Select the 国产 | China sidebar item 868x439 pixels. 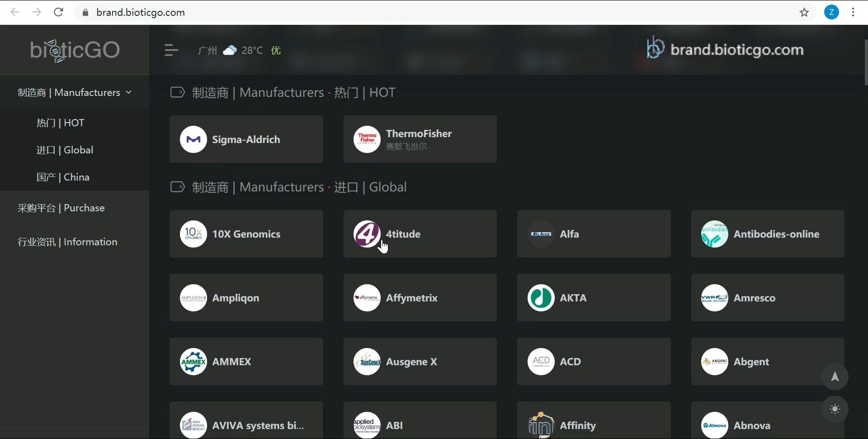coord(63,177)
